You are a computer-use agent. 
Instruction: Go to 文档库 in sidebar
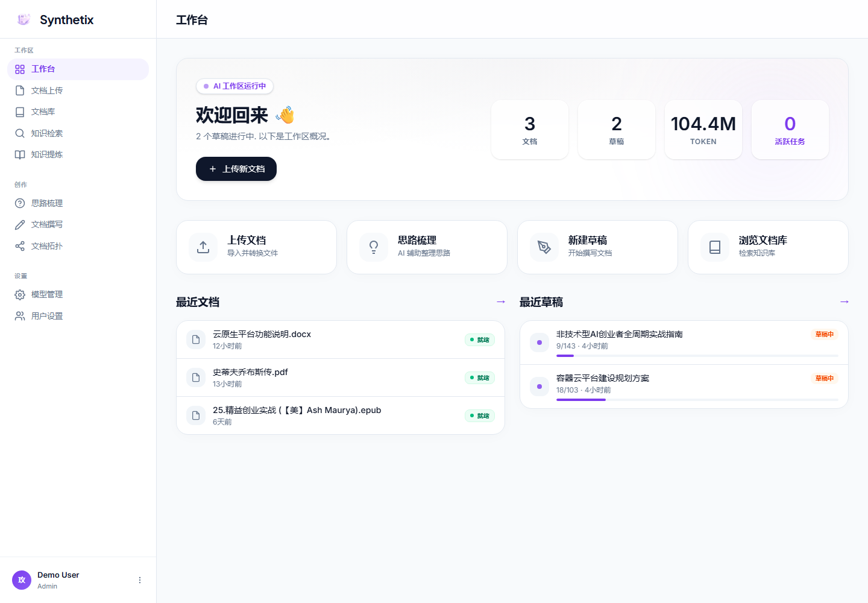coord(78,112)
